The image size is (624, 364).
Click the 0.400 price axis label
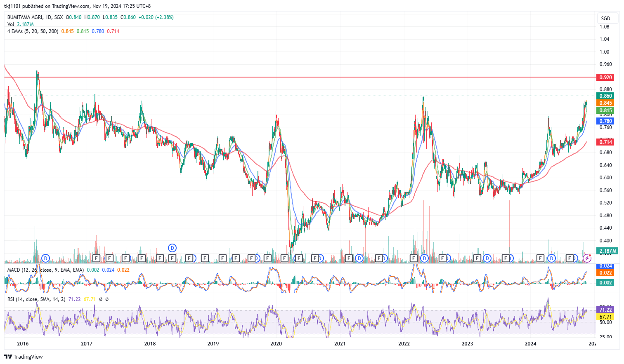605,241
